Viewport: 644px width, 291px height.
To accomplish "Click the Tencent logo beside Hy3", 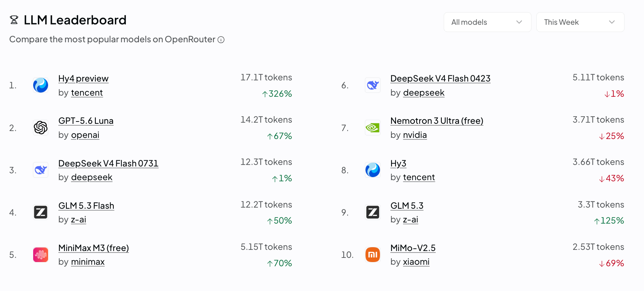I will tap(373, 170).
